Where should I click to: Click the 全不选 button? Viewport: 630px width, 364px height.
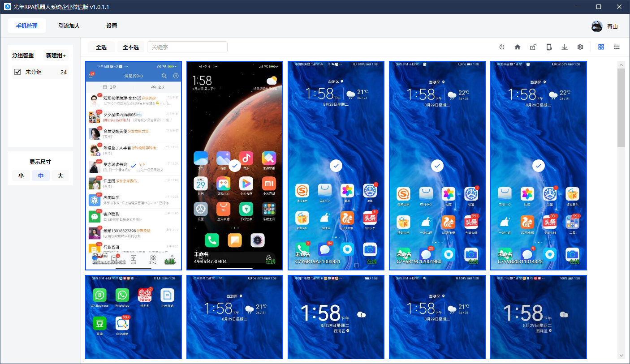131,47
